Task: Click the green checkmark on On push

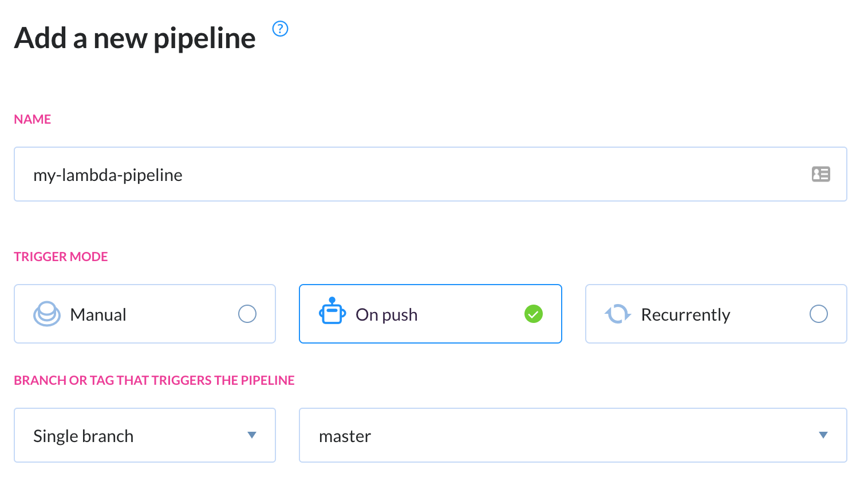Action: [x=534, y=314]
